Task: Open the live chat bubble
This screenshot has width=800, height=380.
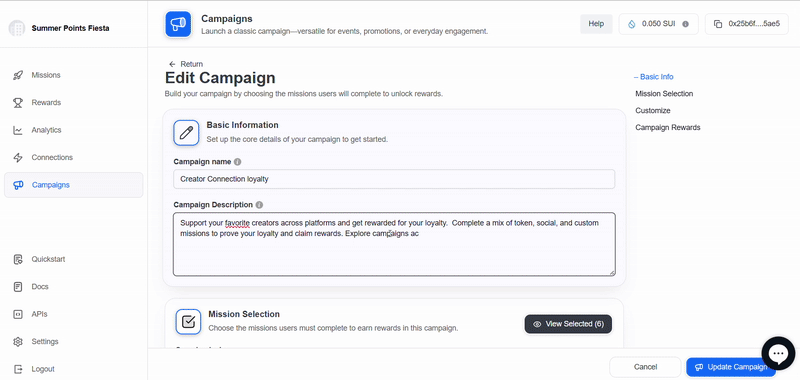Action: point(778,353)
